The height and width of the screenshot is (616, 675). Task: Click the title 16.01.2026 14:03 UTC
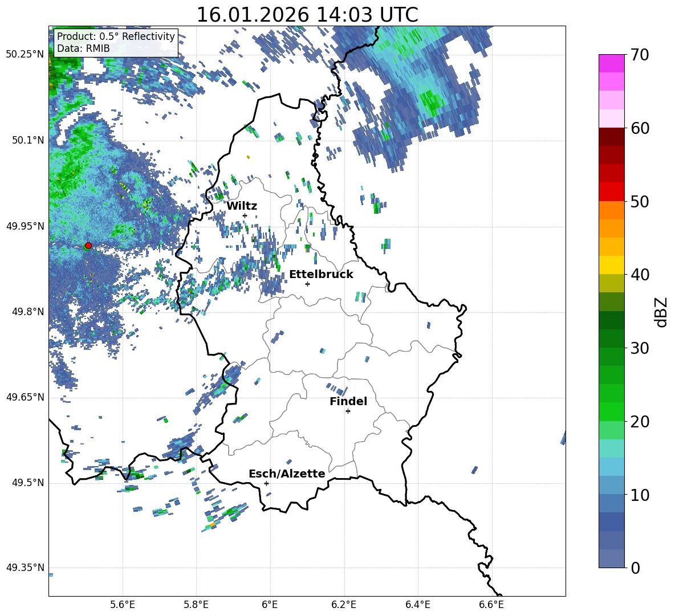[307, 15]
